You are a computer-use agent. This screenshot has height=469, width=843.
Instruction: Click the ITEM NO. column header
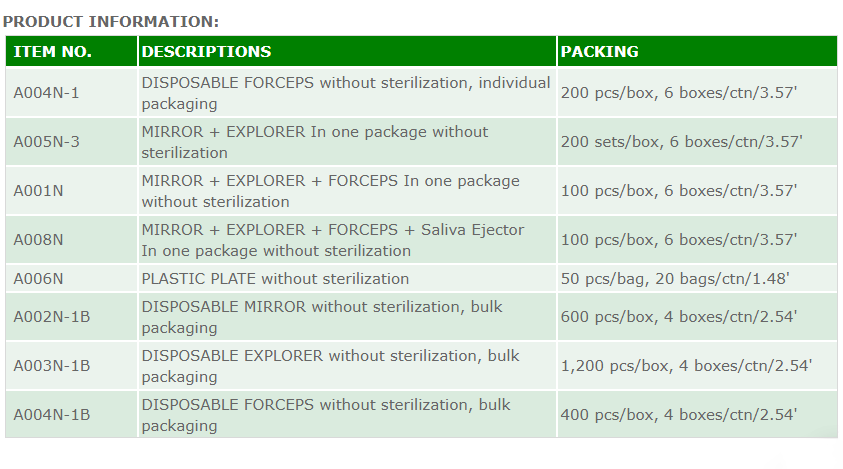(x=52, y=52)
